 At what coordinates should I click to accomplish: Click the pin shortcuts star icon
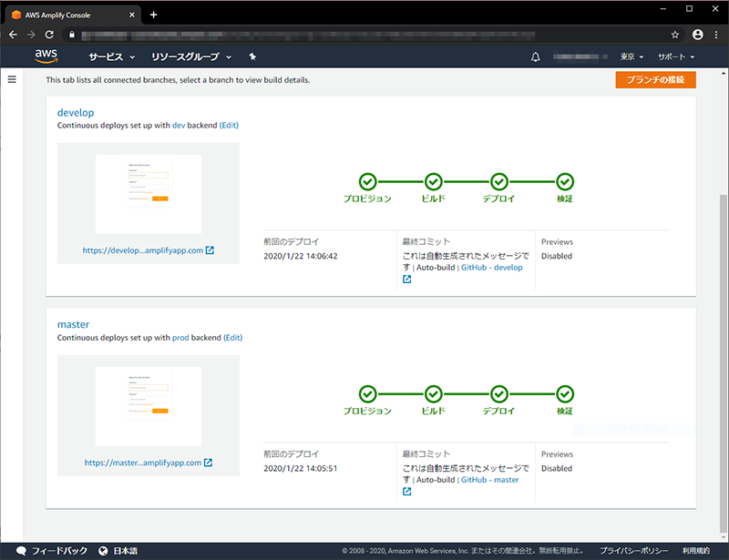tap(252, 56)
